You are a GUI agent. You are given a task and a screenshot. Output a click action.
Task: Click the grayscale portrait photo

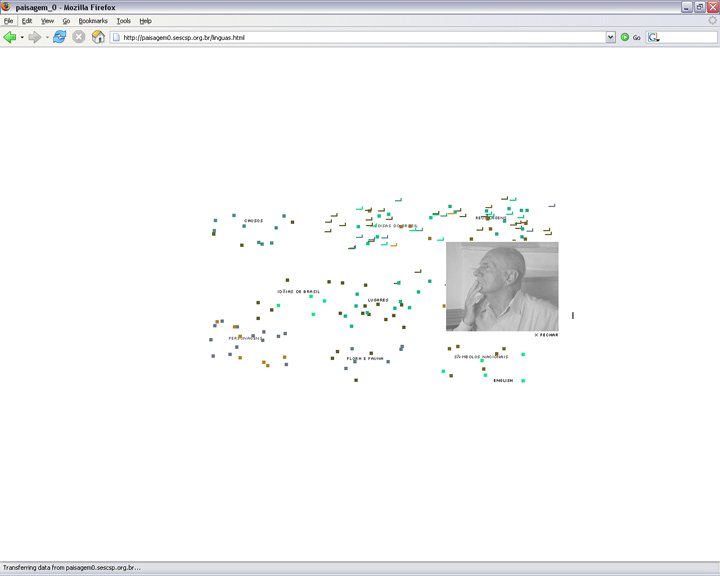point(502,287)
